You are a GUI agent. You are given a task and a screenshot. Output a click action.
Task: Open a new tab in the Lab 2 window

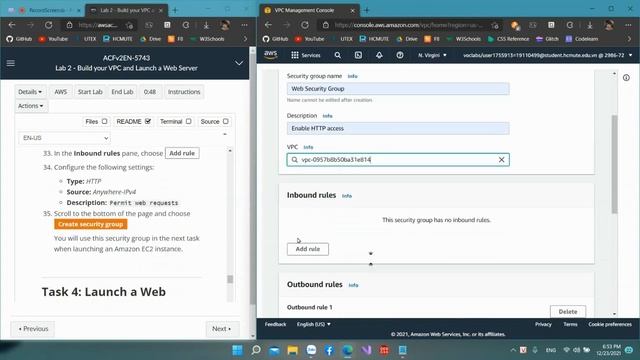point(175,10)
